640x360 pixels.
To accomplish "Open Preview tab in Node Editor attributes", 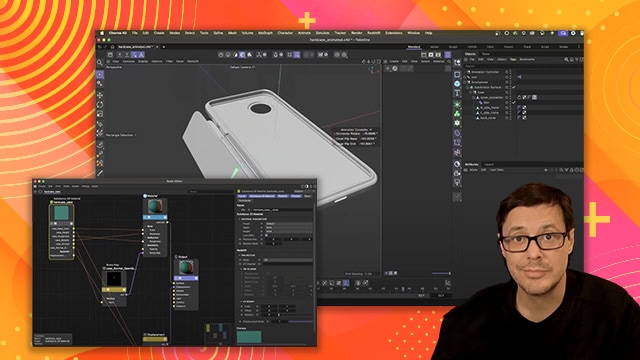I will click(x=296, y=196).
